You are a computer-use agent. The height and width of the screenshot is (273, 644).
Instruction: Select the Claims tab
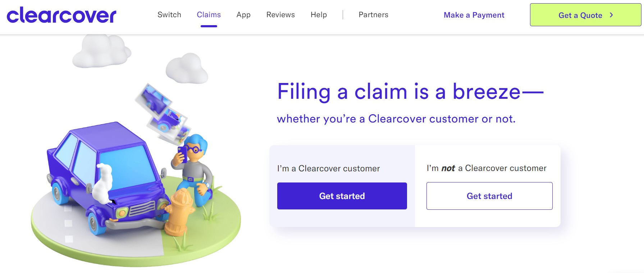[209, 15]
